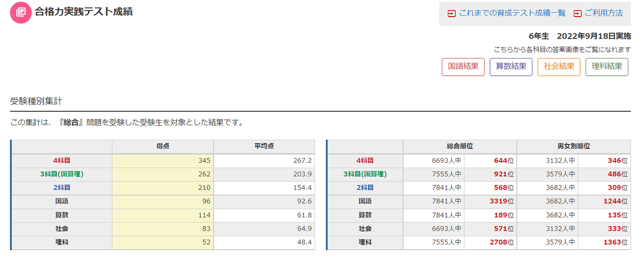Click the 国語 label in ranking table
The width and height of the screenshot is (644, 258).
tap(365, 201)
